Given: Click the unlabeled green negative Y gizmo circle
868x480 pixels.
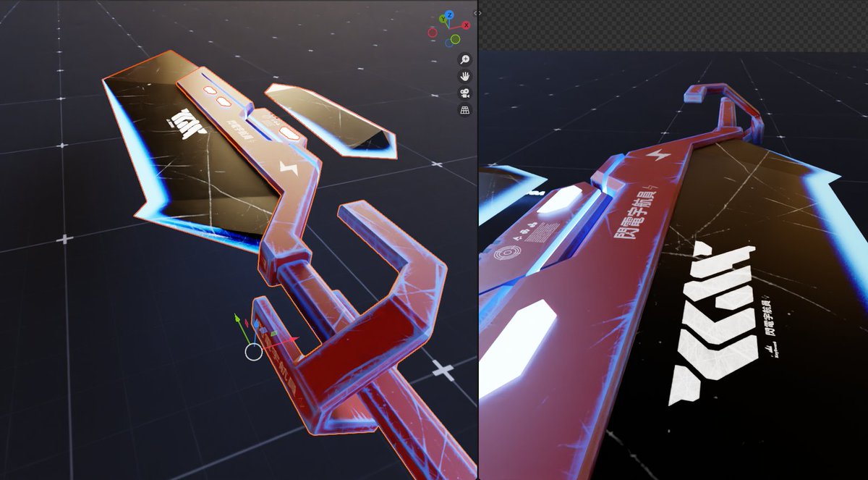Looking at the screenshot, I should point(456,38).
